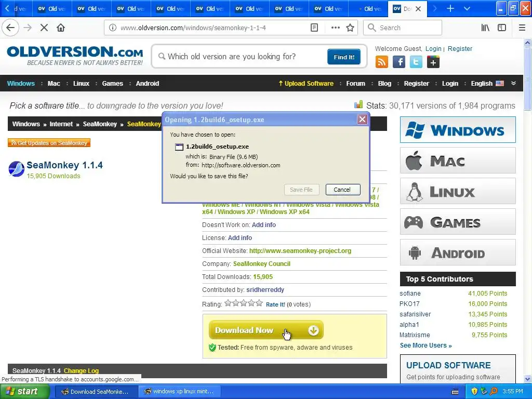Click the OLDVERSION.COM logo
The width and height of the screenshot is (532, 399).
click(75, 56)
